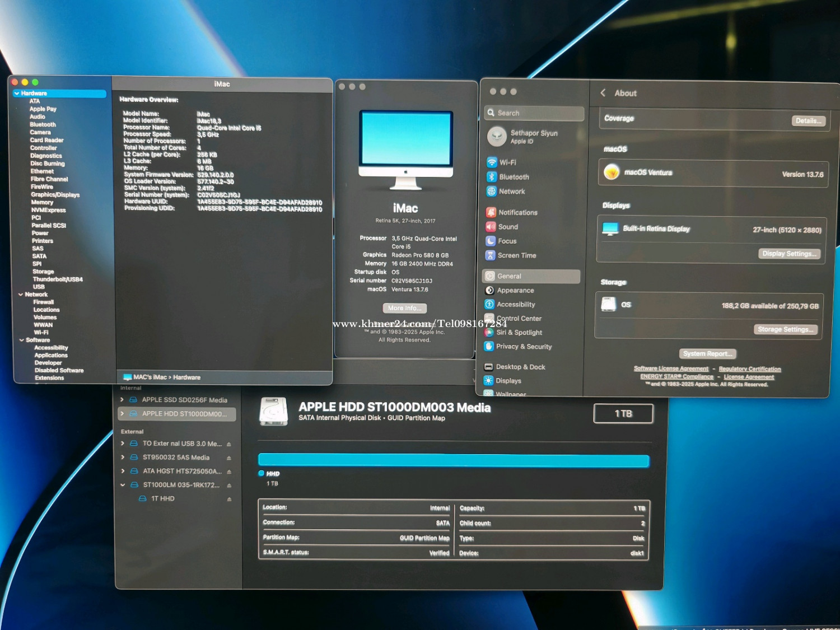Viewport: 840px width, 630px height.
Task: Collapse Hardware section in System Information
Action: [x=17, y=94]
